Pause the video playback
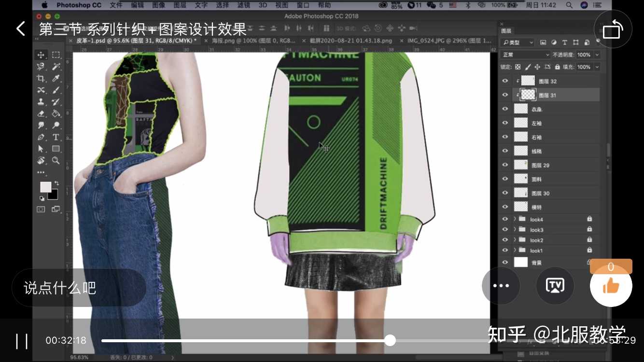This screenshot has width=644, height=362. (22, 341)
